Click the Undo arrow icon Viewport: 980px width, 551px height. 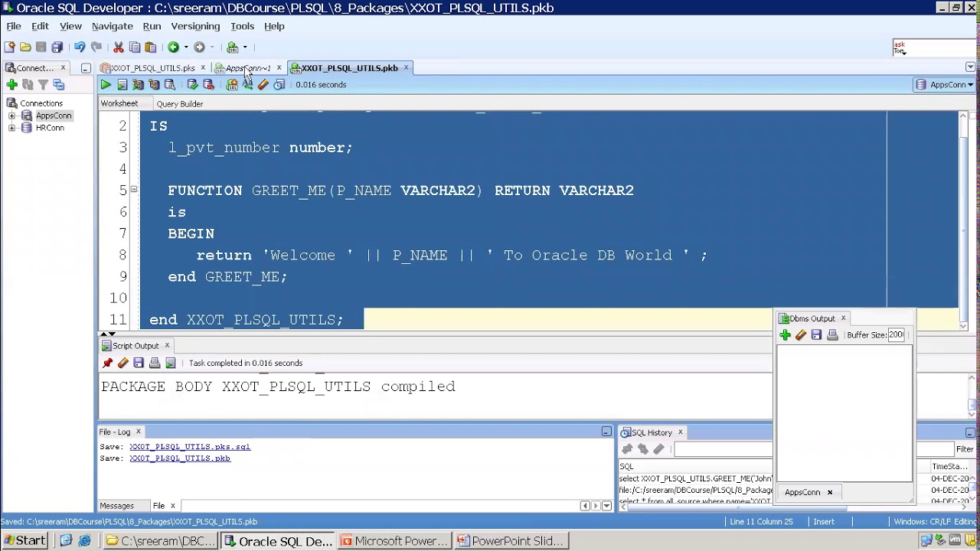click(x=80, y=47)
